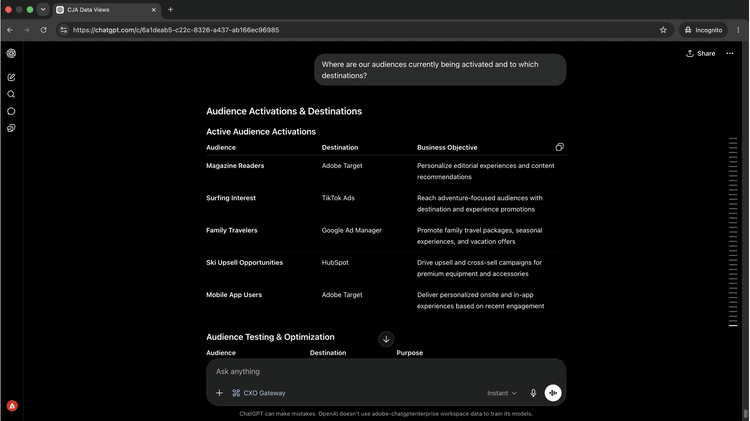This screenshot has height=421, width=750.
Task: Close the CJA Data Views tab
Action: (x=154, y=10)
